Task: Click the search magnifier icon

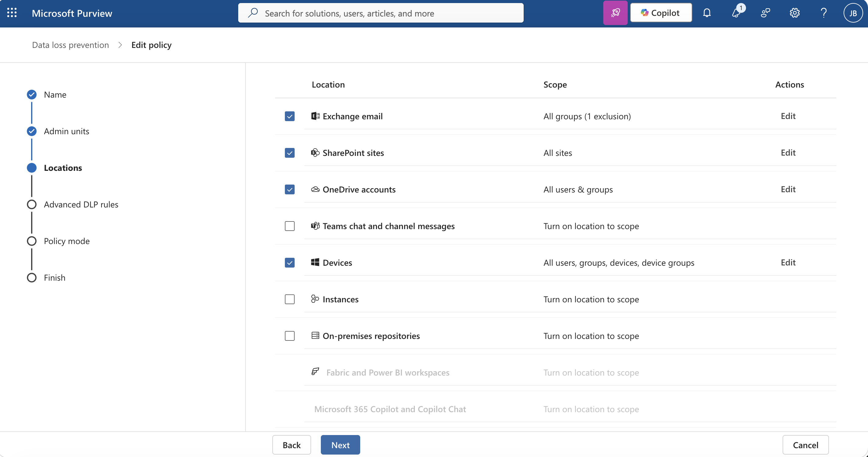Action: click(253, 13)
